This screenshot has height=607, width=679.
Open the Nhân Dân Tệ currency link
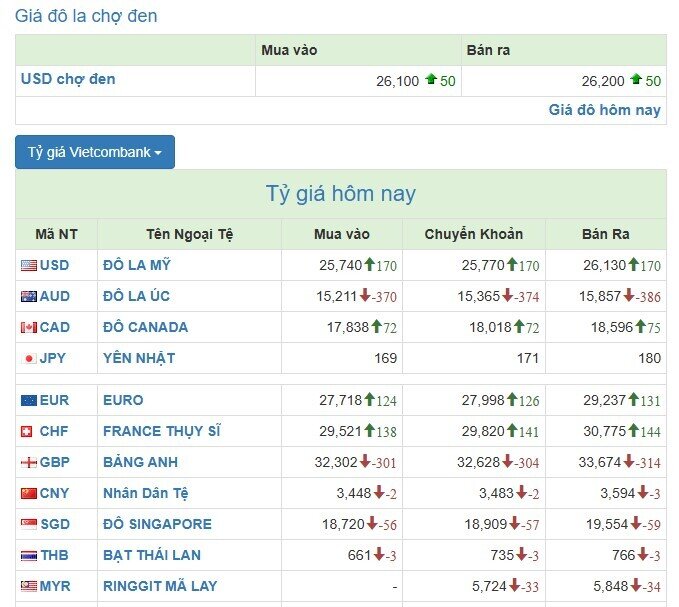(x=146, y=493)
